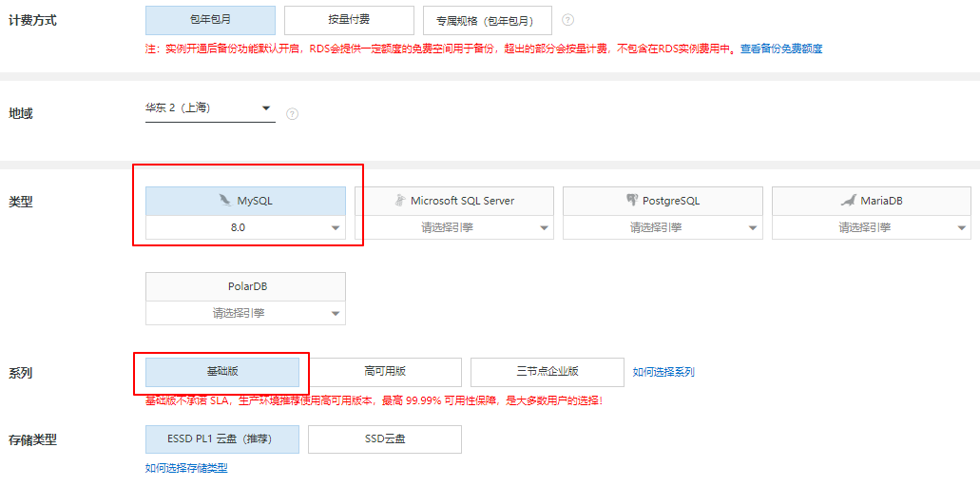The height and width of the screenshot is (487, 980).
Task: Open PolarDB 请选择引擎 dropdown
Action: (x=245, y=313)
